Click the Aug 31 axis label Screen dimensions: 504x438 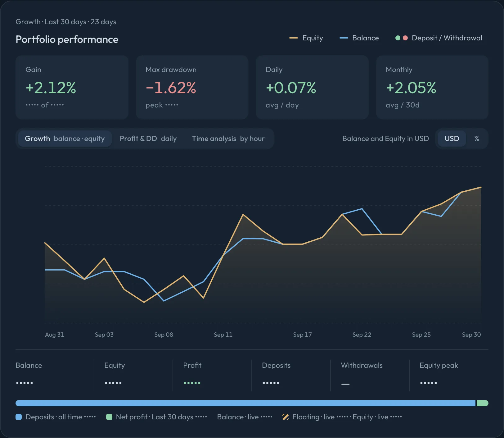pyautogui.click(x=54, y=335)
